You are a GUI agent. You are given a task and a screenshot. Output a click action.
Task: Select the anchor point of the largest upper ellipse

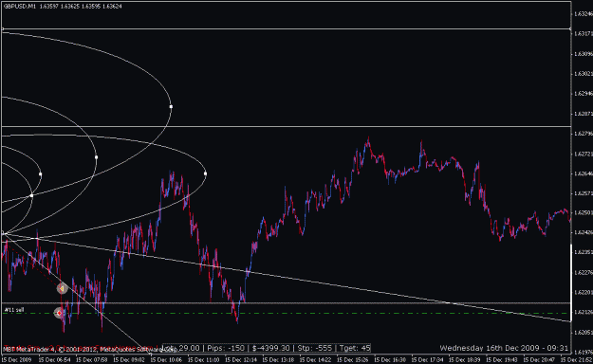coord(171,106)
